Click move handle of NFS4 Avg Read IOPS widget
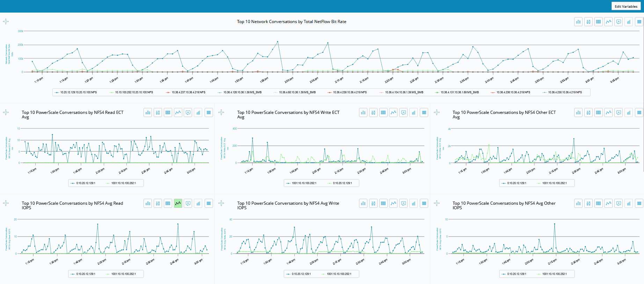Image resolution: width=644 pixels, height=284 pixels. pos(6,203)
